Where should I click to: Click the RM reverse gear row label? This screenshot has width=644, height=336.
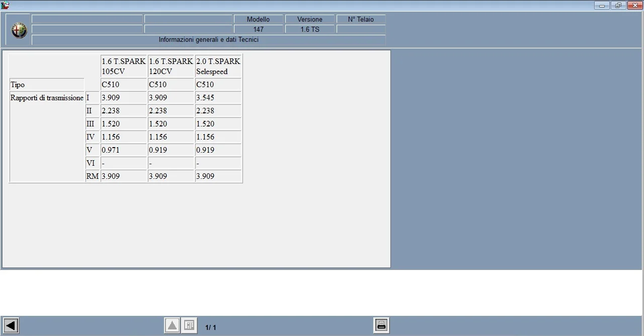point(93,176)
